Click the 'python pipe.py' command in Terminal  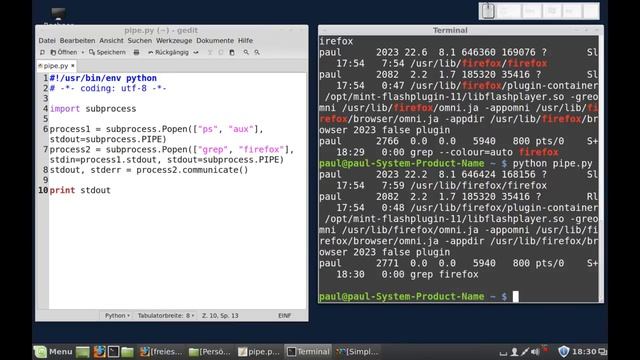[552, 163]
